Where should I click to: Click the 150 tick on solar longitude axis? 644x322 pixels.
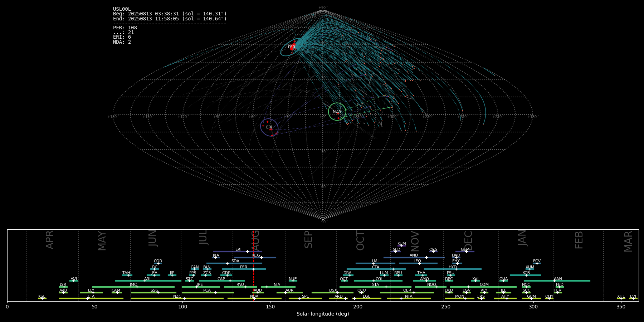(x=270, y=307)
